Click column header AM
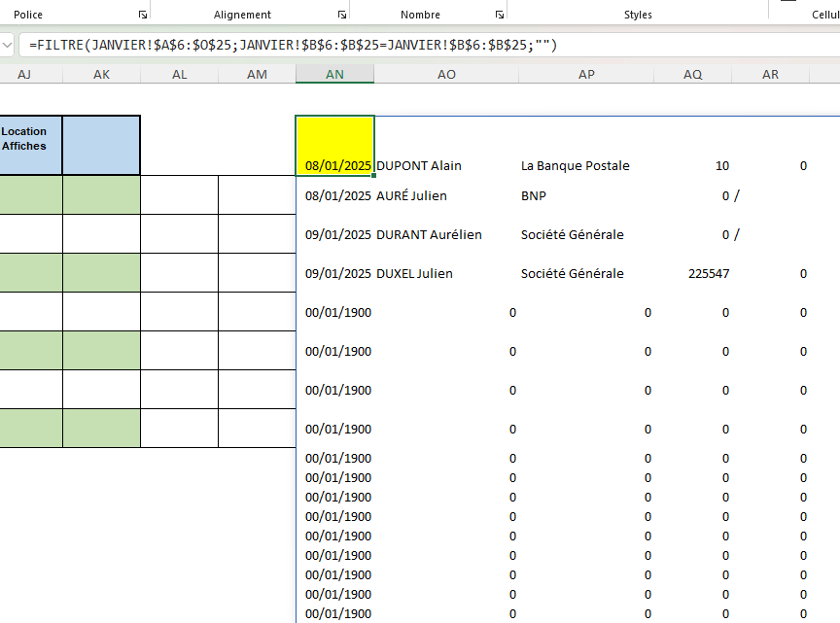The image size is (840, 623). [x=257, y=75]
